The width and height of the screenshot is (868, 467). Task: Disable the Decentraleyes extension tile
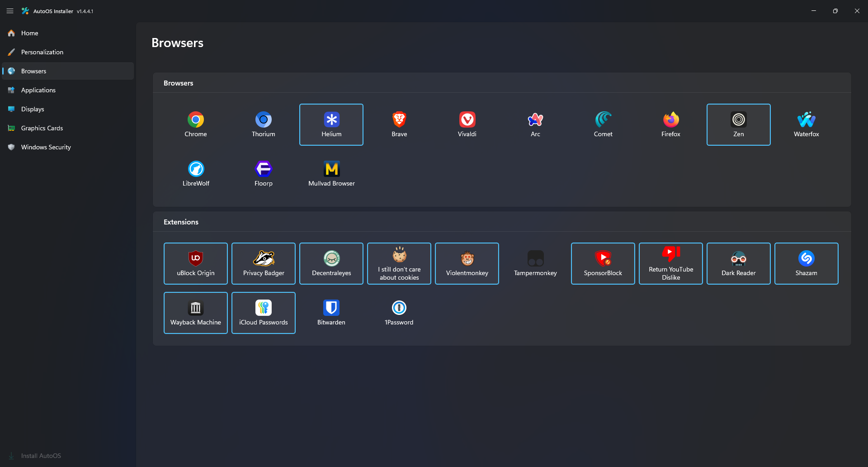coord(331,263)
